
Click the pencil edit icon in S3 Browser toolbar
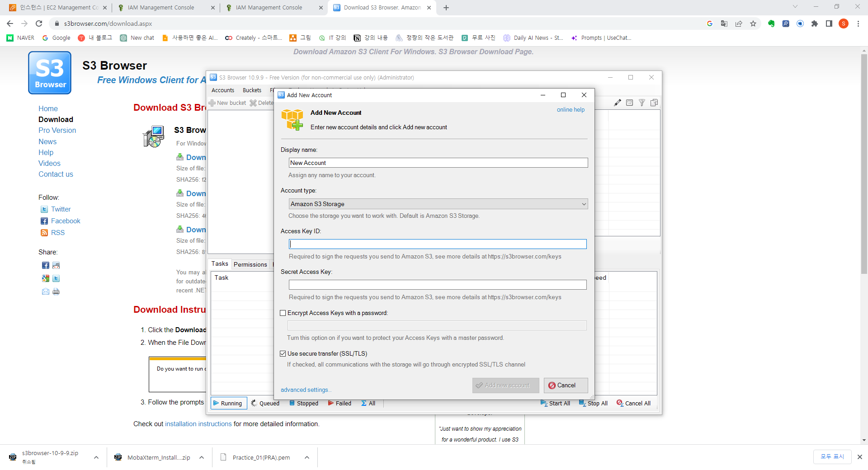pyautogui.click(x=618, y=103)
